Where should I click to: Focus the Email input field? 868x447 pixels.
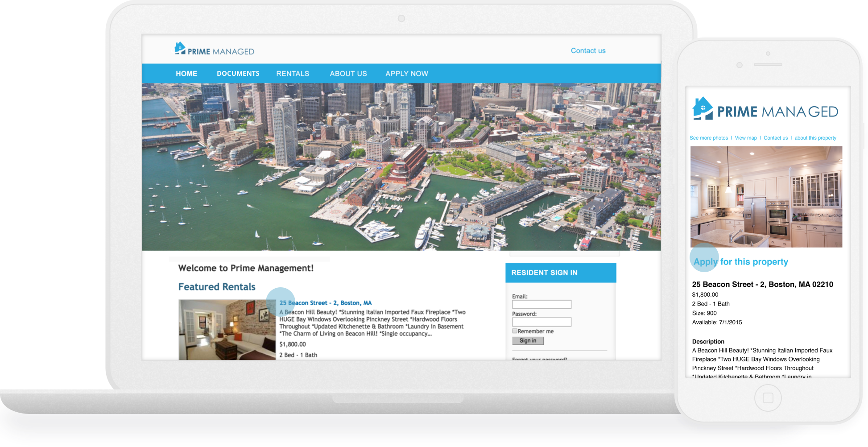tap(541, 304)
